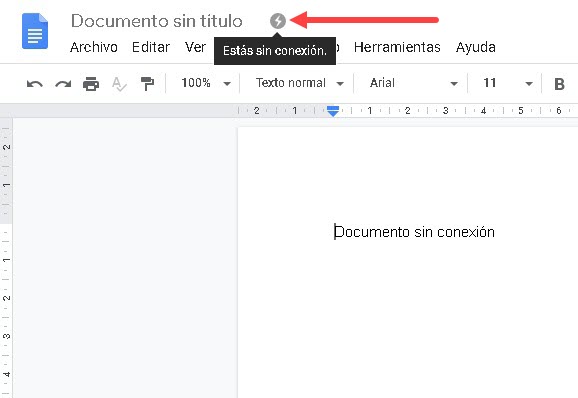Click the Paint format roller icon
Image resolution: width=578 pixels, height=398 pixels.
pyautogui.click(x=147, y=84)
